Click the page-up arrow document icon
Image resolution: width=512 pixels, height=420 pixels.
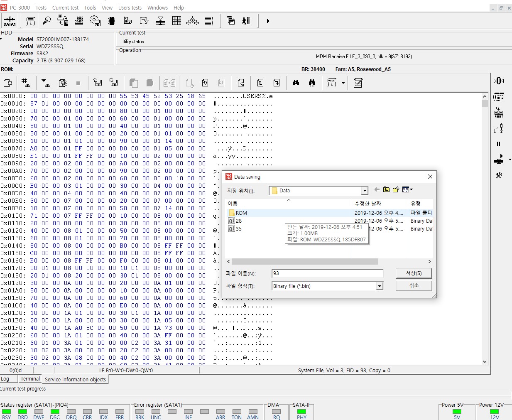(260, 83)
